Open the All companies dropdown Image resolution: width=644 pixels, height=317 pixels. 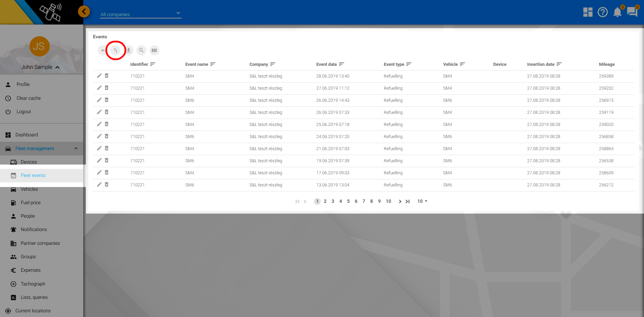tap(141, 14)
